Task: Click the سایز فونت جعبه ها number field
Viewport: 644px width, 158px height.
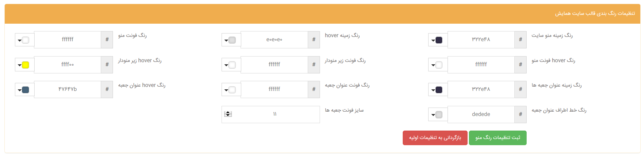Action: click(x=275, y=114)
